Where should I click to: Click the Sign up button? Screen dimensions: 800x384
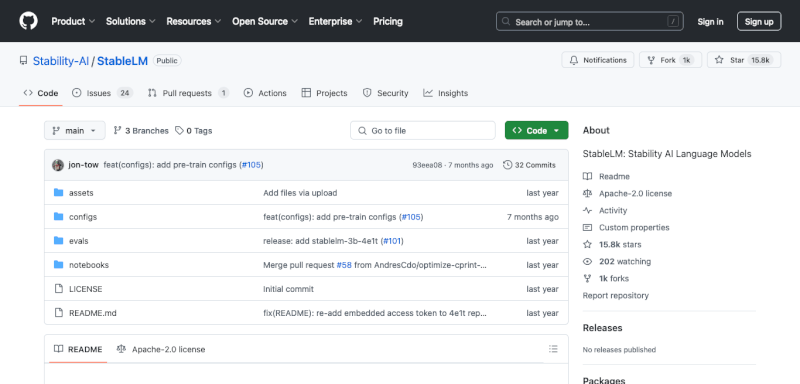click(759, 21)
